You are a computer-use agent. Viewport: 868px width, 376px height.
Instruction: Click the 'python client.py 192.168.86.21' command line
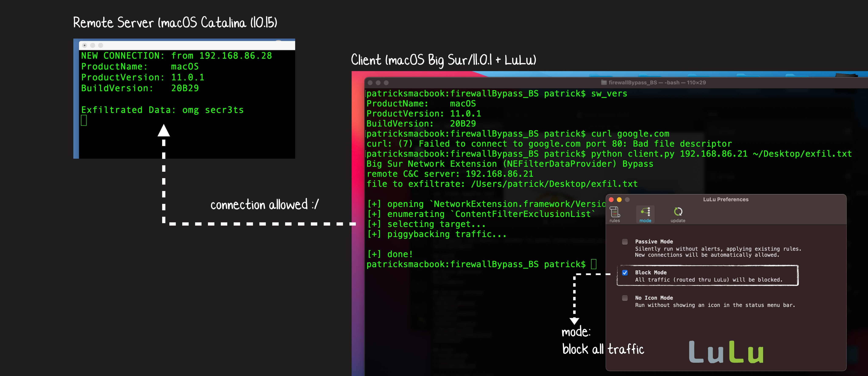pos(609,154)
